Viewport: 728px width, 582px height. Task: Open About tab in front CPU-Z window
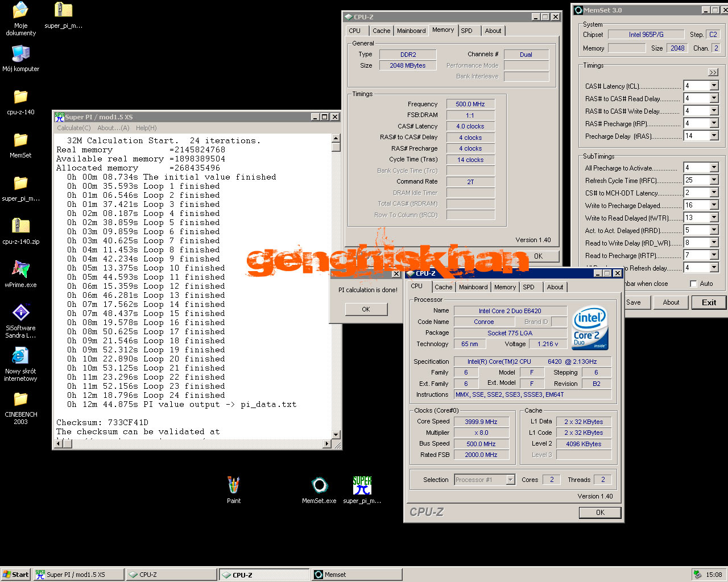coord(555,287)
